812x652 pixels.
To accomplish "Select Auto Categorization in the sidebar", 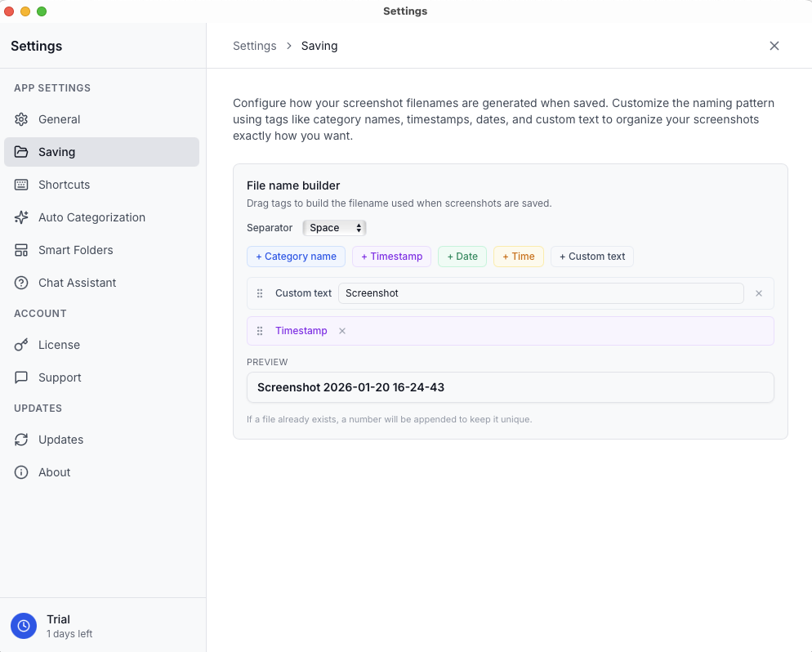I will click(90, 217).
